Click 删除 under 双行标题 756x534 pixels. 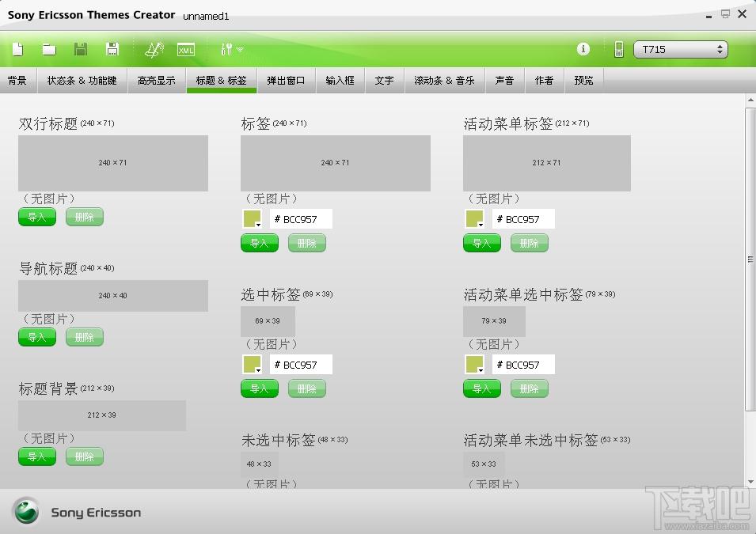tap(85, 217)
